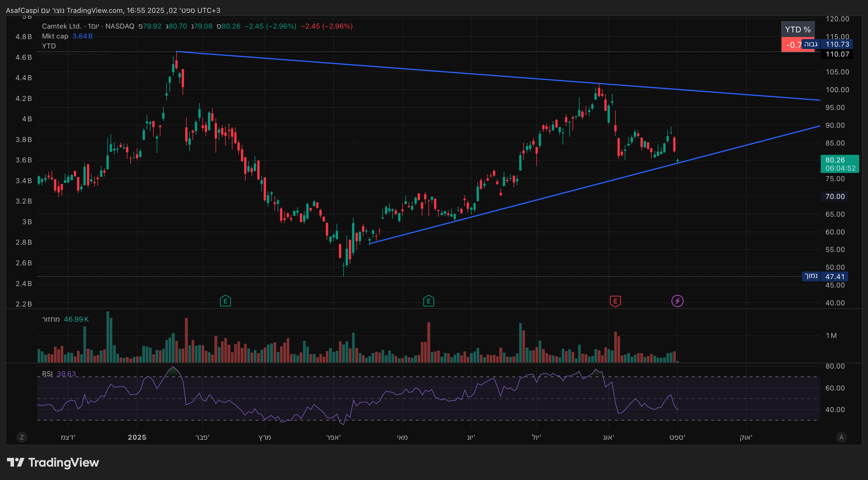Click the YTD indicator label under Mkt cap
The image size is (868, 480).
(49, 46)
